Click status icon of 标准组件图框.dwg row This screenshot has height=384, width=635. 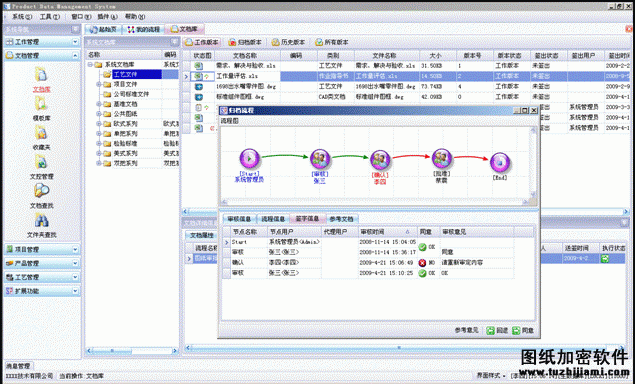tap(198, 97)
